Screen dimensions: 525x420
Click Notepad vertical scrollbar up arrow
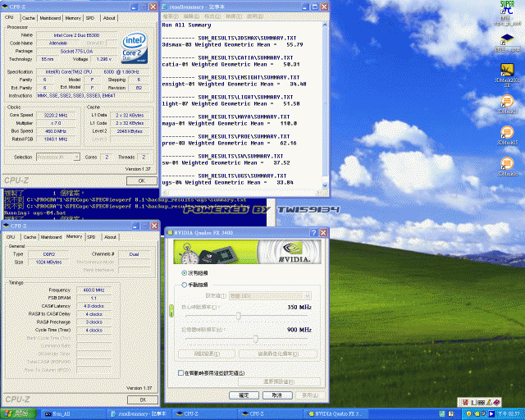click(325, 25)
